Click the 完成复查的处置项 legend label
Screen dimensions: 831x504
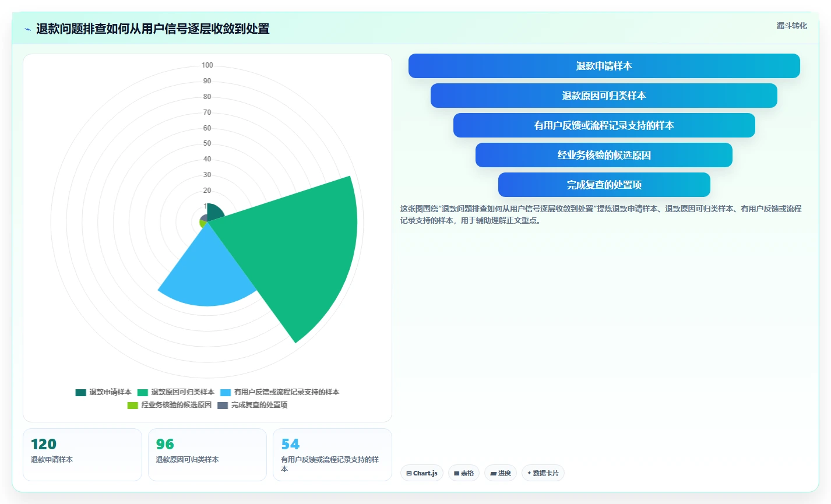pyautogui.click(x=259, y=405)
